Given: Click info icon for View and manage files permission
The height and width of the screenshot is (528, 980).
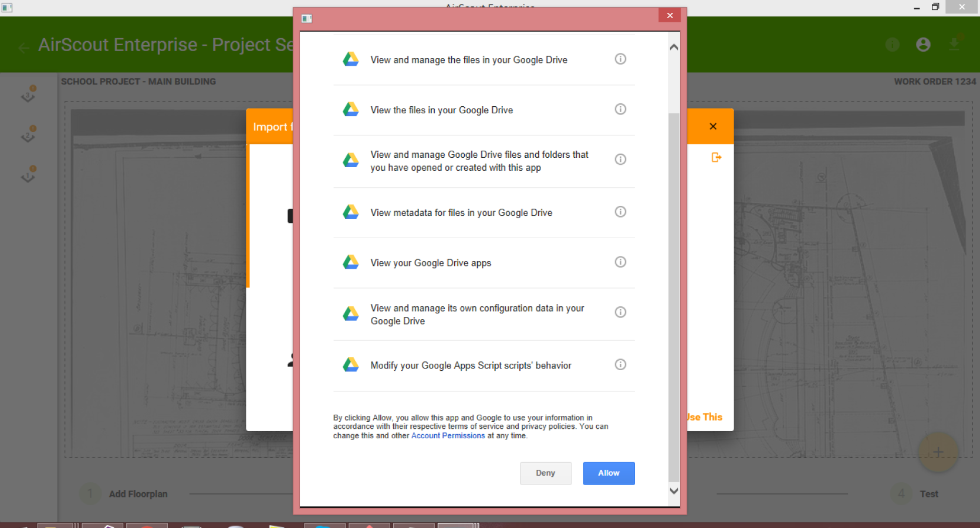Looking at the screenshot, I should point(620,59).
